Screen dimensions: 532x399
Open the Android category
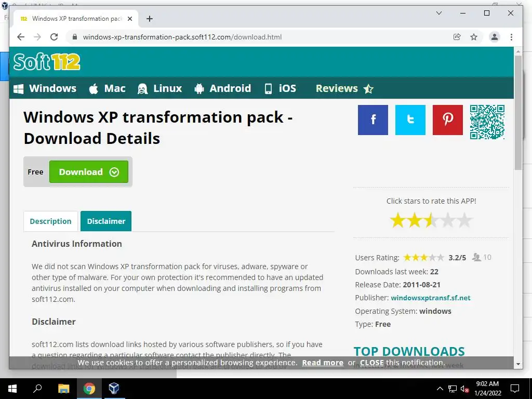222,88
